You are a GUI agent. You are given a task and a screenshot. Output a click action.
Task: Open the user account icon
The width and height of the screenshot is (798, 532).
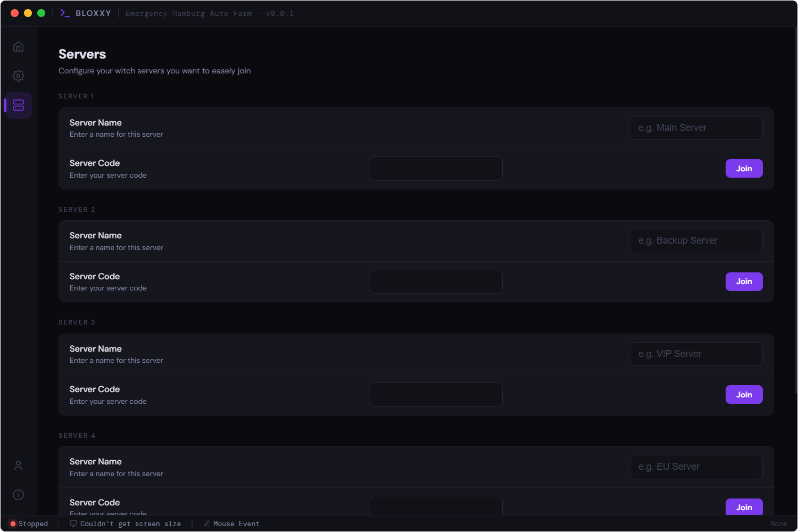pos(18,465)
